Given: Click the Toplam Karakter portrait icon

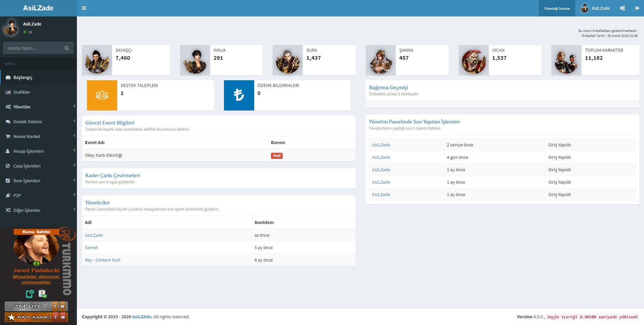Looking at the screenshot, I should 566,60.
